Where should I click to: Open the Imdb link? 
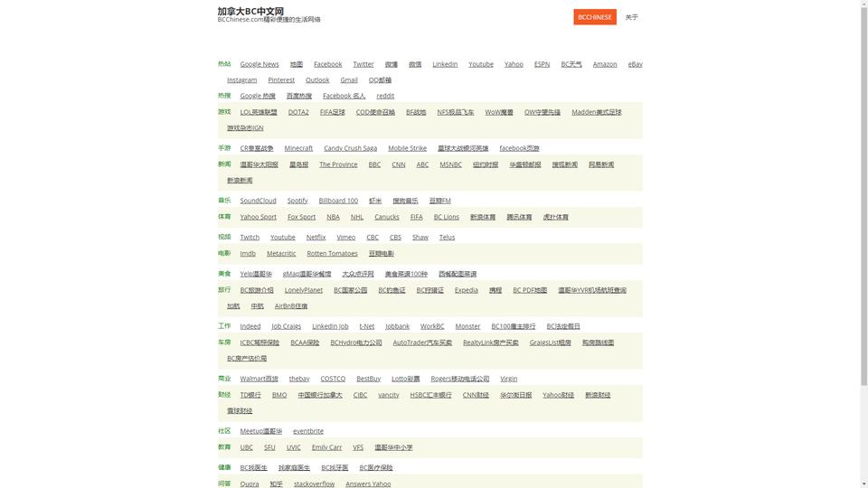pyautogui.click(x=248, y=253)
